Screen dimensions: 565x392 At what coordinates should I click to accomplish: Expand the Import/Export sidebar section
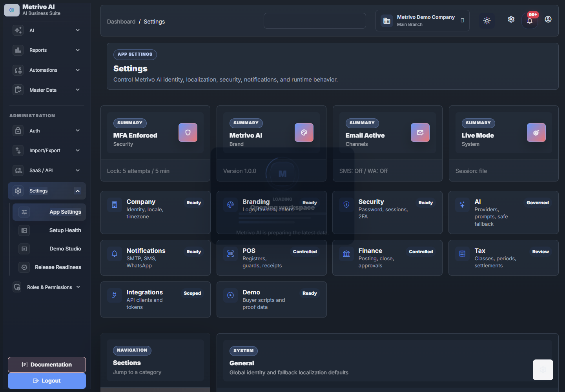[x=47, y=151]
